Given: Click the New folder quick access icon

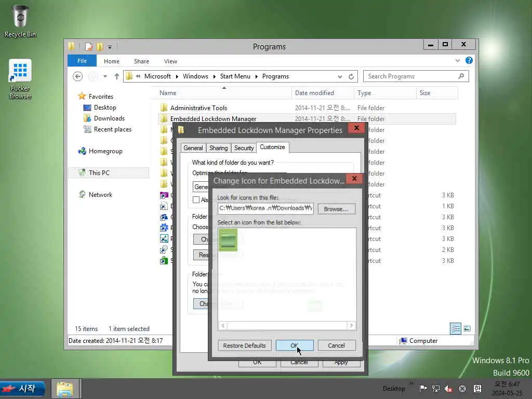Looking at the screenshot, I should click(100, 46).
